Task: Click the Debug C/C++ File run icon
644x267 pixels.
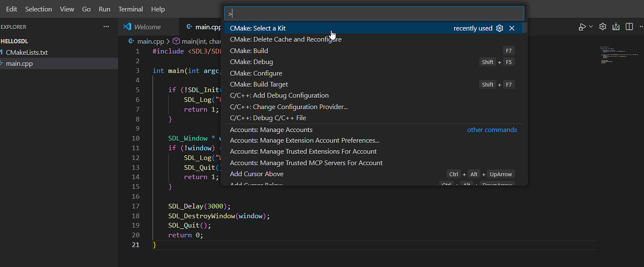Action: (x=583, y=27)
